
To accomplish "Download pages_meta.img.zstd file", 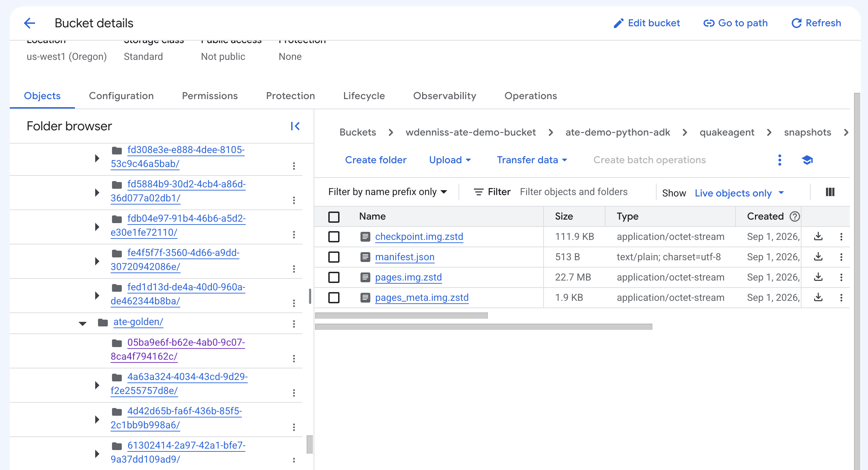I will pos(818,297).
